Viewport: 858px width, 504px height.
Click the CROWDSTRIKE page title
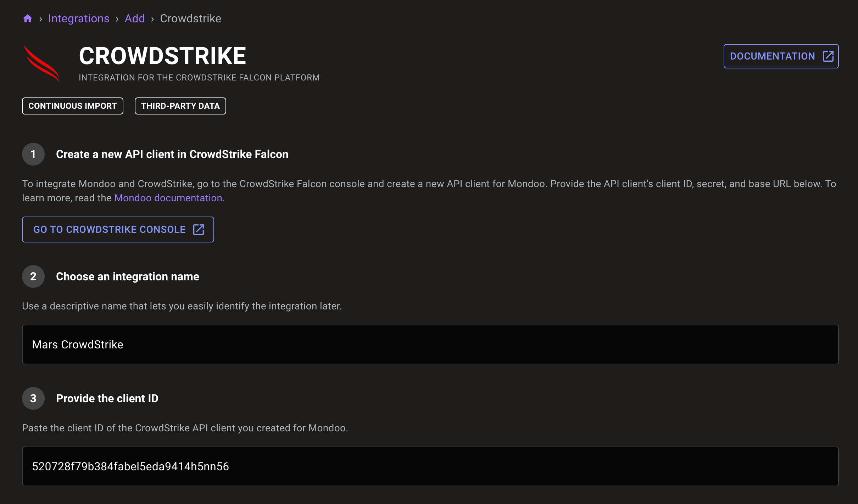pos(162,56)
